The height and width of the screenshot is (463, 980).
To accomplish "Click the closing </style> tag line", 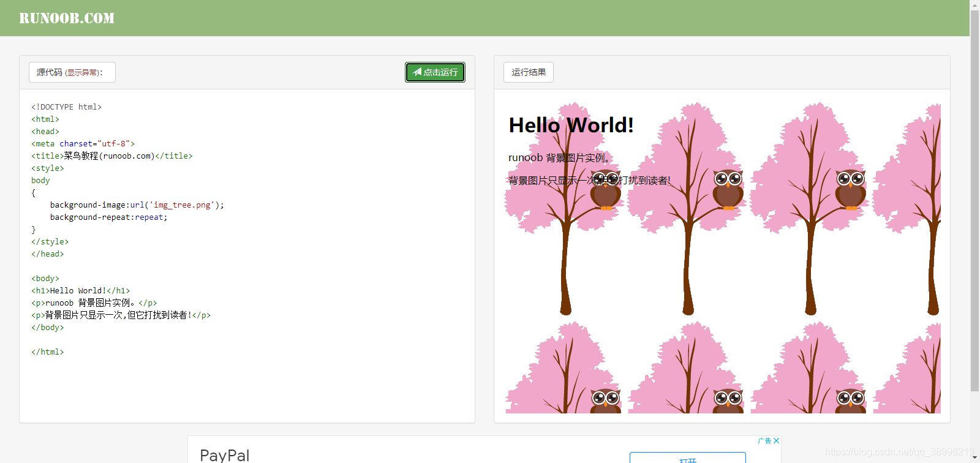I will (x=50, y=242).
